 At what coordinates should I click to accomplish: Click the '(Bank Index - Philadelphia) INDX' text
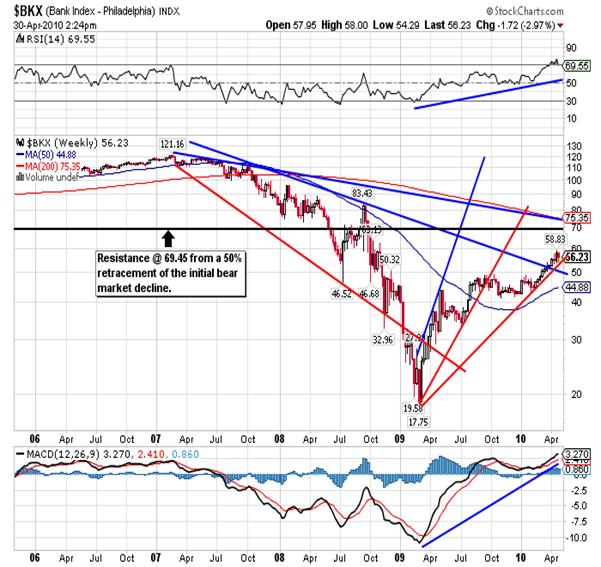point(112,12)
